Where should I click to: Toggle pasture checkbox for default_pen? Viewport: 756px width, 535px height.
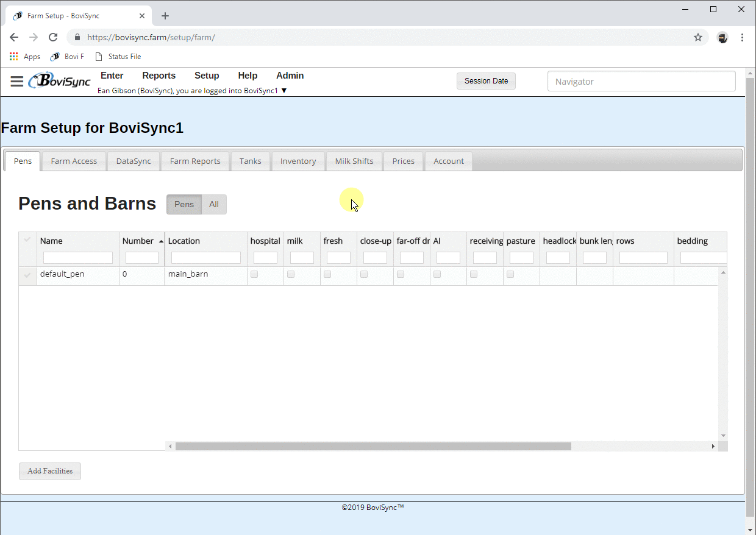tap(510, 274)
